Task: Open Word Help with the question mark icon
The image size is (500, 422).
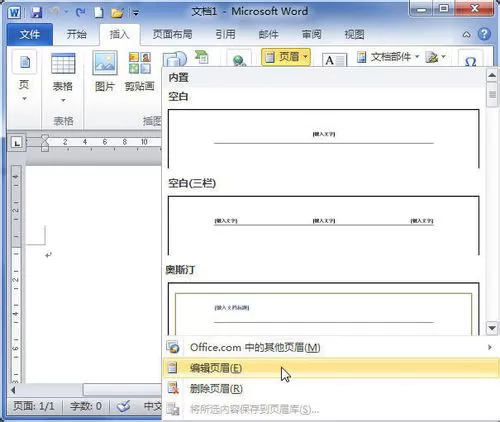Action: [x=484, y=34]
